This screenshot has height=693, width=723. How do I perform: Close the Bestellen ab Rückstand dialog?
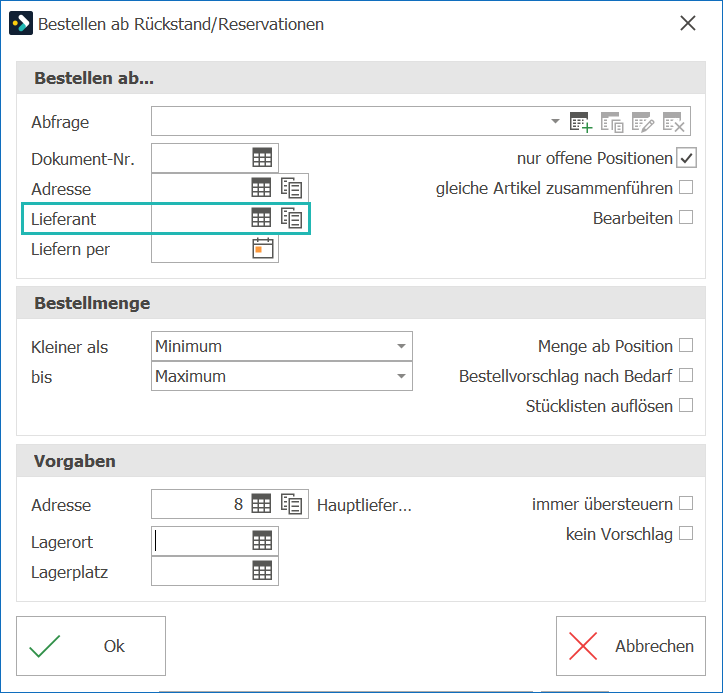coord(687,23)
